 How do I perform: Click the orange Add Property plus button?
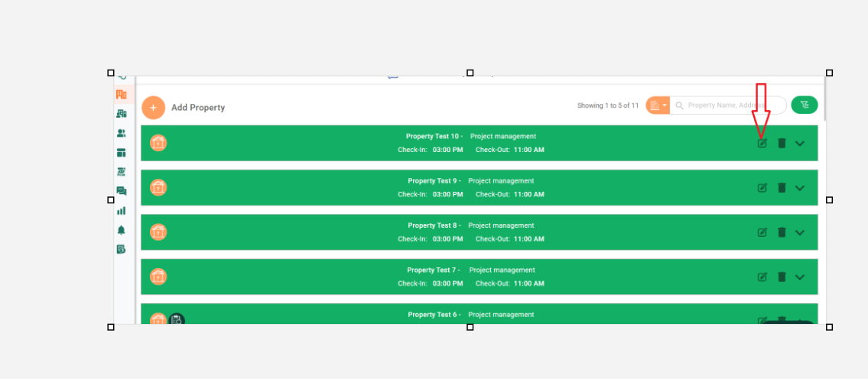[x=154, y=108]
